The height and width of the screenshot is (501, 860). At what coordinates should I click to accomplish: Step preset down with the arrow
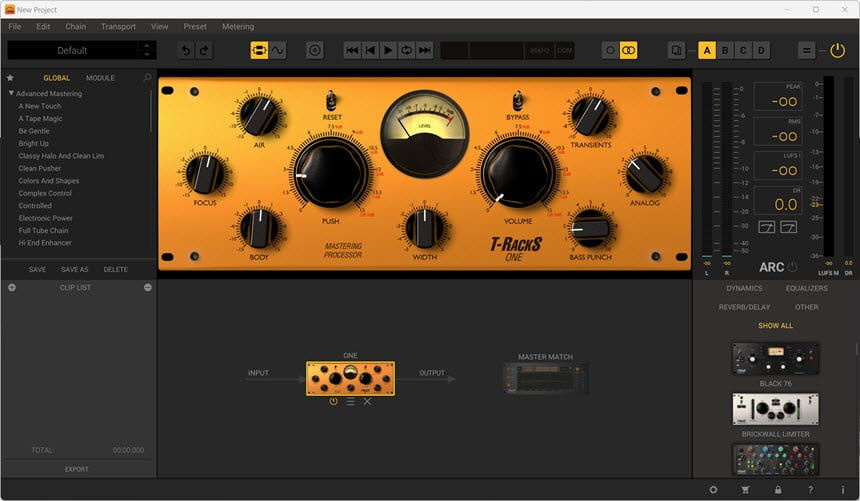coord(146,55)
